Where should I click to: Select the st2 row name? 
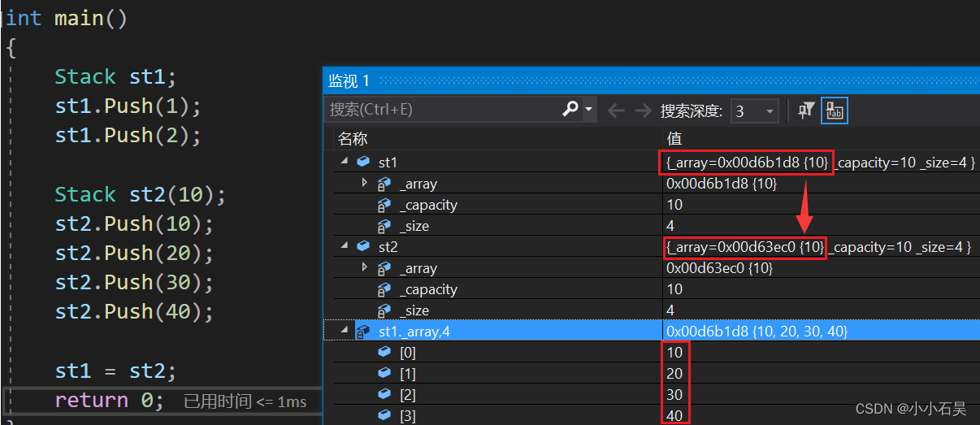388,246
